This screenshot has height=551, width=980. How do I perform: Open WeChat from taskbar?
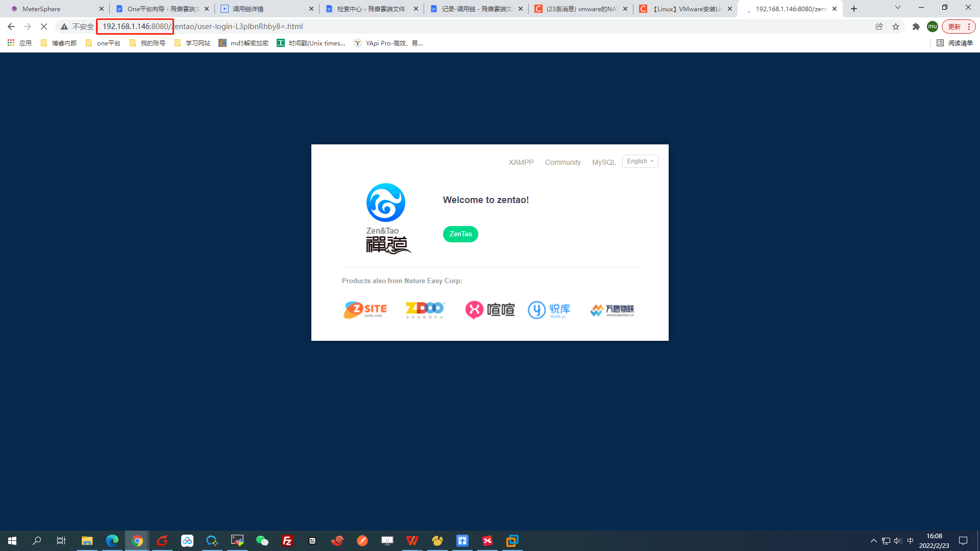coord(262,541)
